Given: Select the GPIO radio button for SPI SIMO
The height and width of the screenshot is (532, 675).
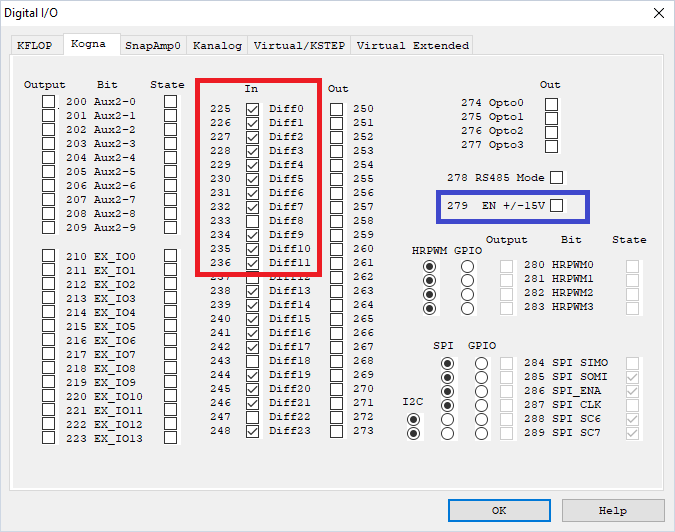Looking at the screenshot, I should 482,364.
